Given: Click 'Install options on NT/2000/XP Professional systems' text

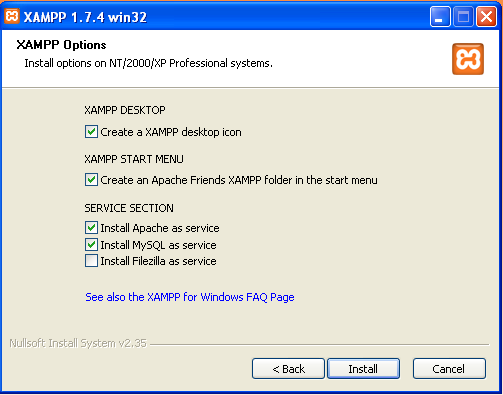Looking at the screenshot, I should tap(148, 63).
